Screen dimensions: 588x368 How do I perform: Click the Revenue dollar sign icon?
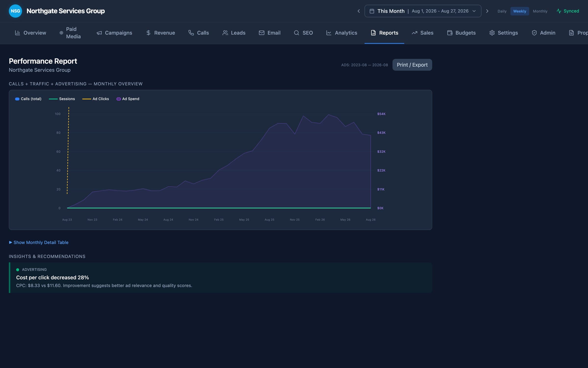148,33
